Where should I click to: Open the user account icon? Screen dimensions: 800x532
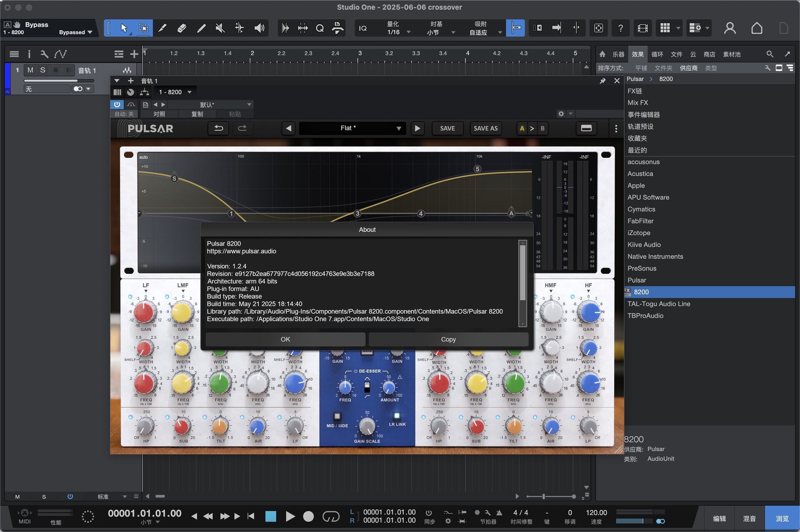(x=730, y=28)
